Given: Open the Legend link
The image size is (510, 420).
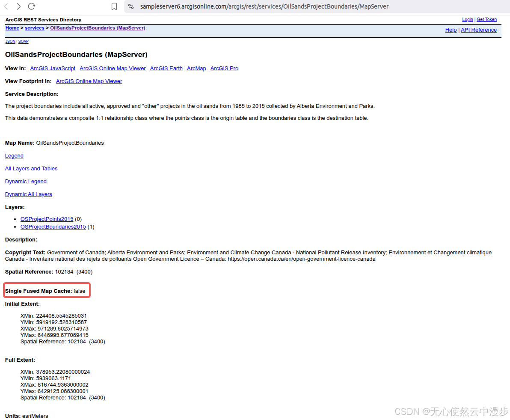Looking at the screenshot, I should [x=14, y=156].
